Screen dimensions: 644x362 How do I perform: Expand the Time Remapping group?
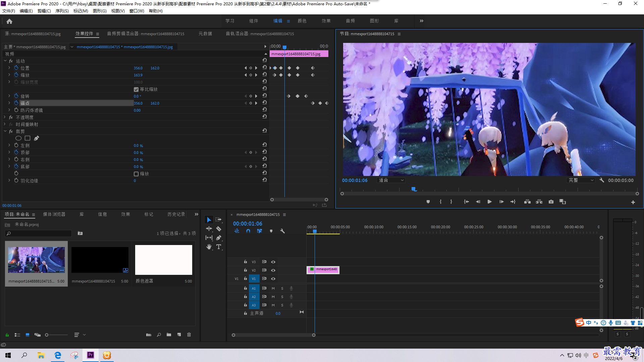click(x=5, y=124)
